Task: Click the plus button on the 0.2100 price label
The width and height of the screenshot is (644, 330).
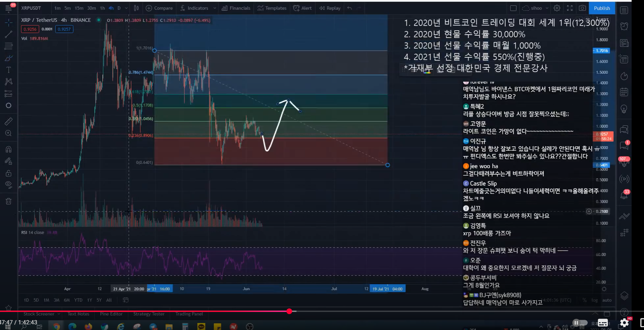Action: click(x=589, y=212)
